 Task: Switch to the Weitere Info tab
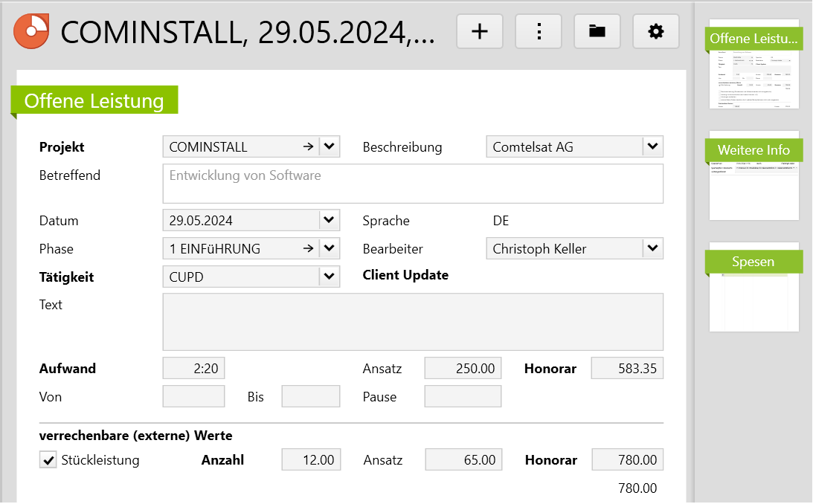pyautogui.click(x=753, y=150)
